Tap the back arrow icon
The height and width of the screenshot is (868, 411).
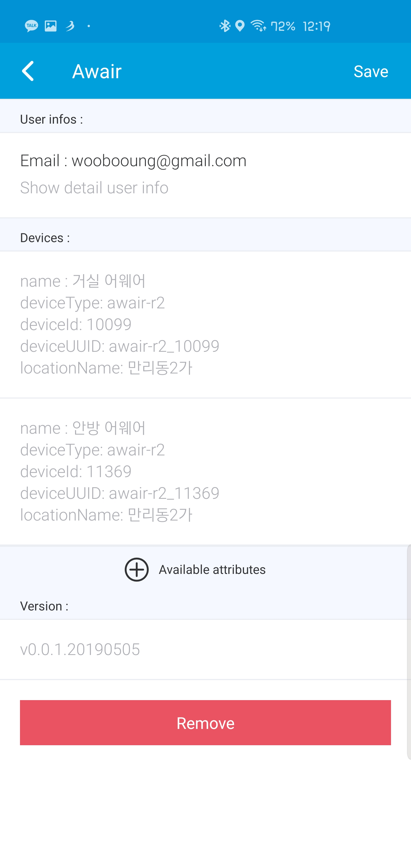click(28, 71)
